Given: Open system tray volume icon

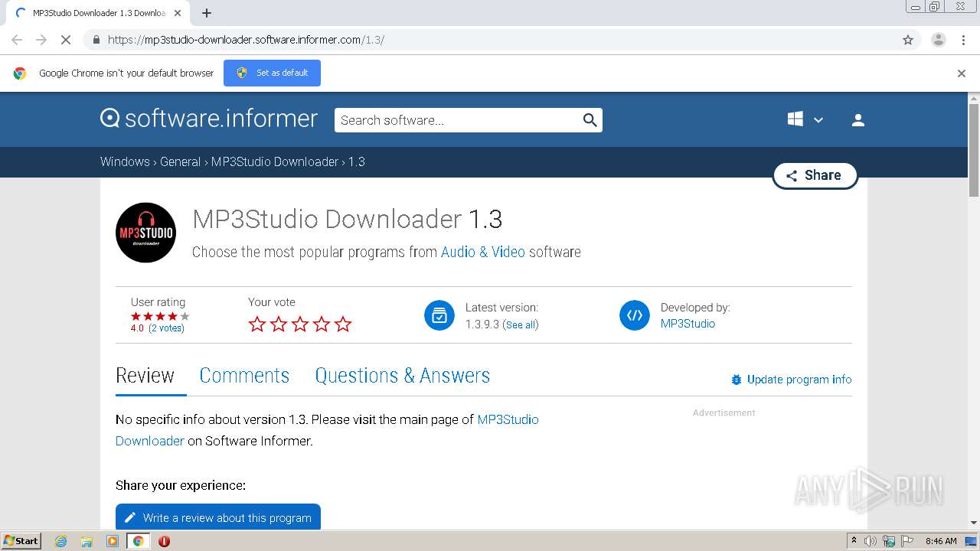Looking at the screenshot, I should click(x=871, y=541).
